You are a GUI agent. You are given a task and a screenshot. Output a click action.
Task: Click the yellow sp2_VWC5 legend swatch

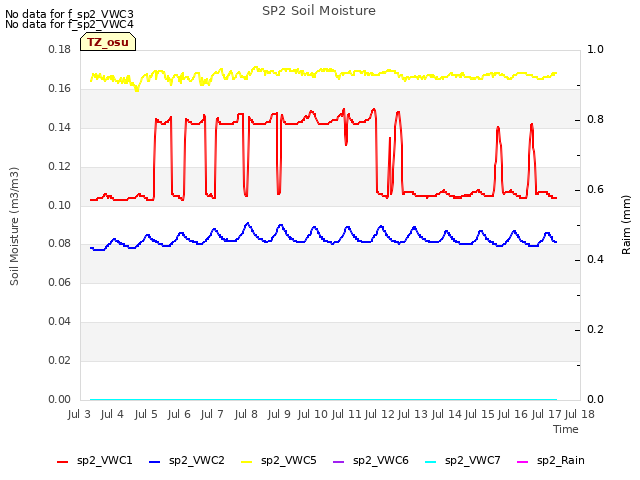point(247,462)
